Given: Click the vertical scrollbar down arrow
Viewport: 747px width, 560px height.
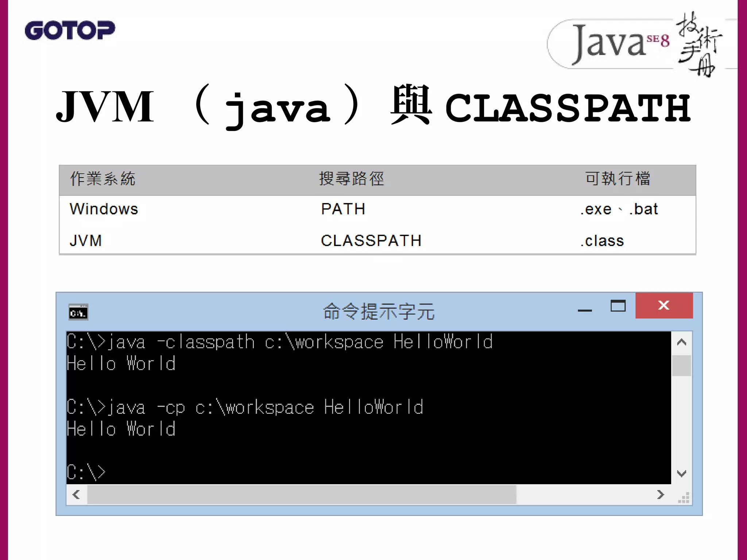Looking at the screenshot, I should [x=681, y=474].
